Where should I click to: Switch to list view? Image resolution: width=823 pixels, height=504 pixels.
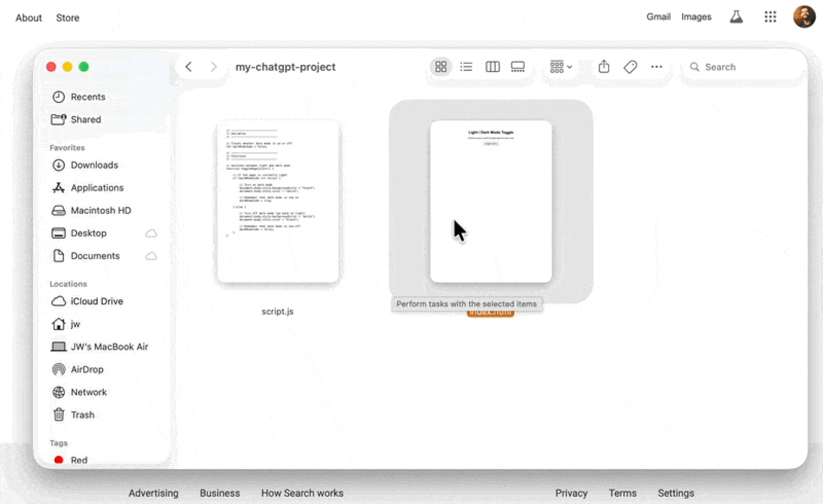(466, 67)
